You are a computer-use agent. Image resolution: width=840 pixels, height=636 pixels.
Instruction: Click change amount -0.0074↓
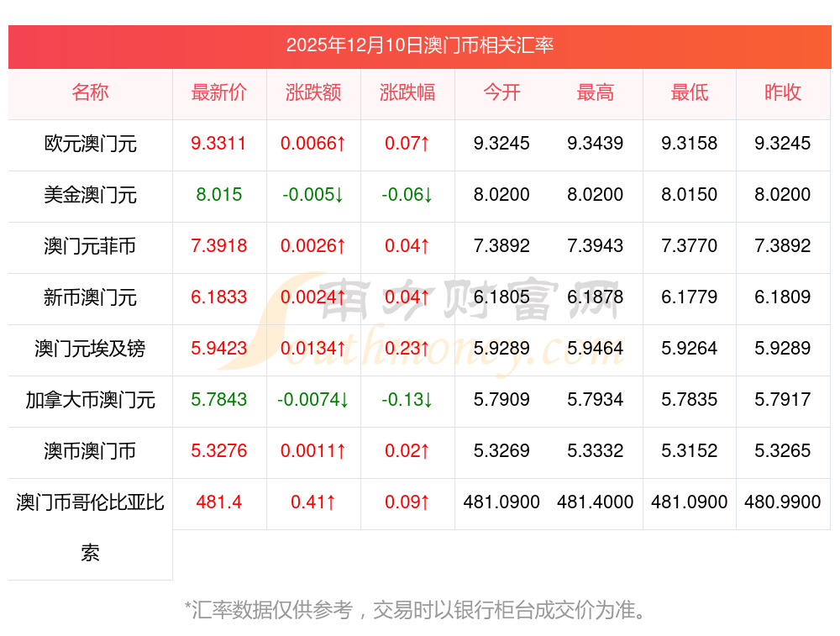(x=313, y=400)
